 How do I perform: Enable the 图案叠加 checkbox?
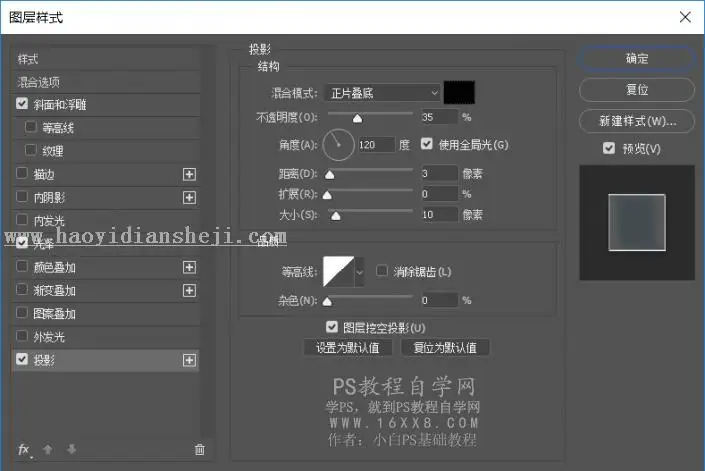click(x=22, y=313)
